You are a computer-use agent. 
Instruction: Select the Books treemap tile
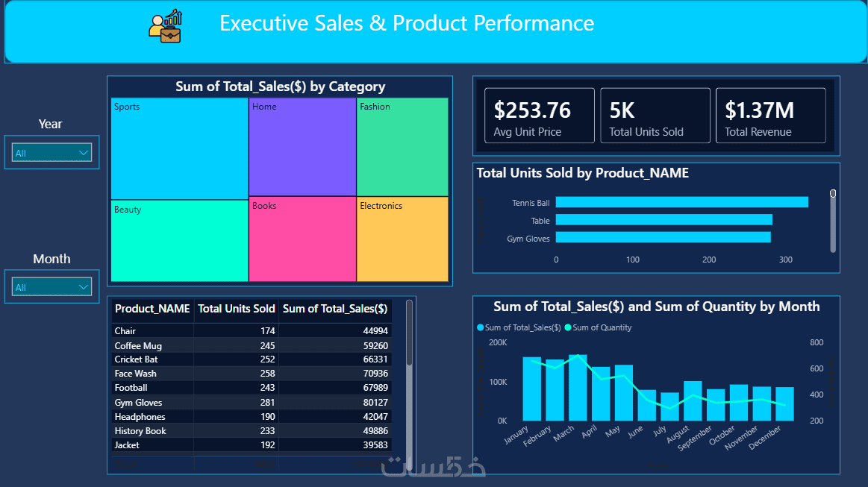point(302,239)
